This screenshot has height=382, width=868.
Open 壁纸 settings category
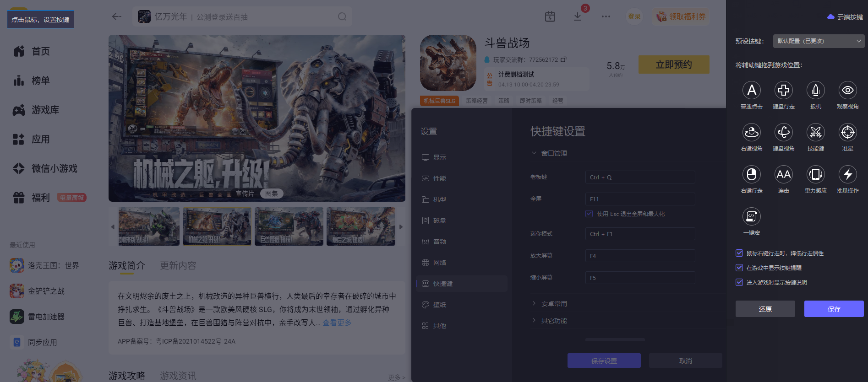coord(462,305)
